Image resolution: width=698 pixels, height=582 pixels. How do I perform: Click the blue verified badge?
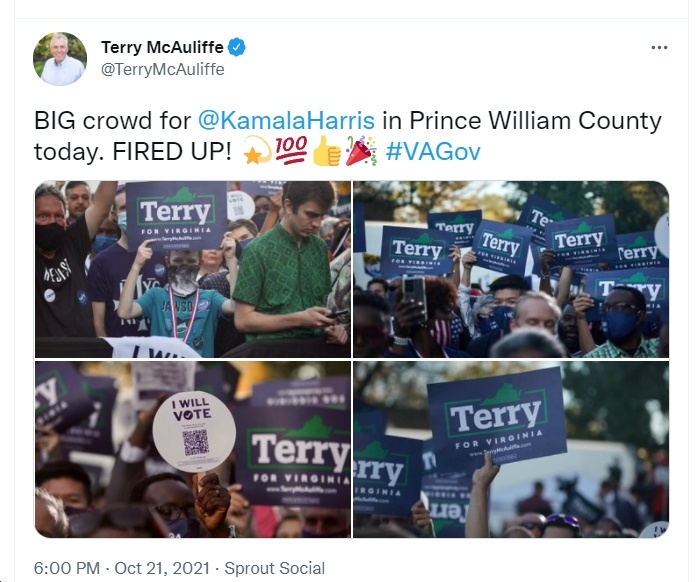(236, 47)
